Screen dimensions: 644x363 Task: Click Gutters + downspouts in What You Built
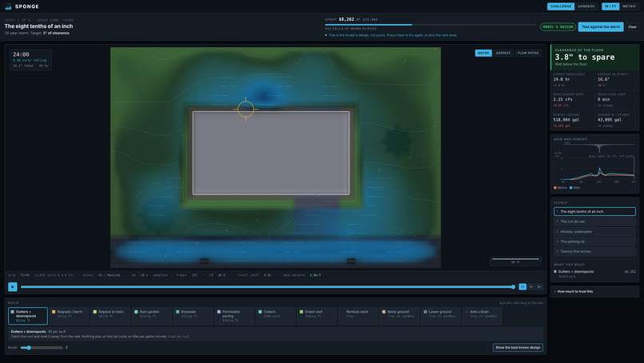[x=594, y=273]
